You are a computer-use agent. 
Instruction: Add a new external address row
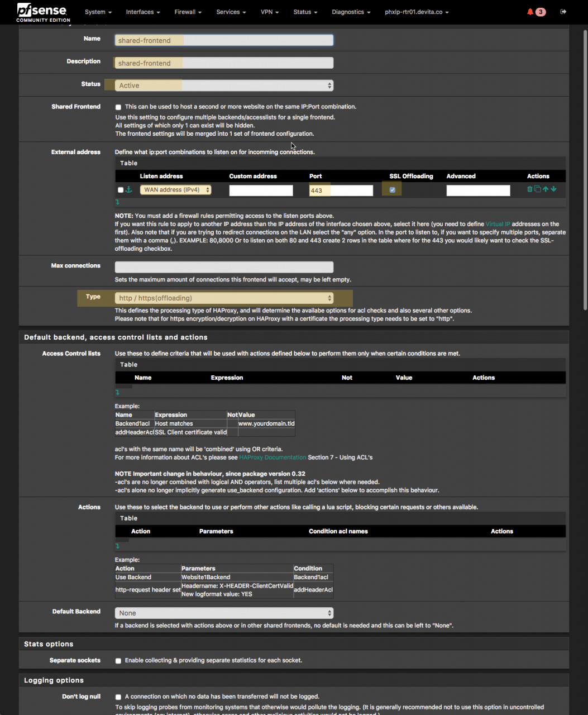pyautogui.click(x=117, y=202)
